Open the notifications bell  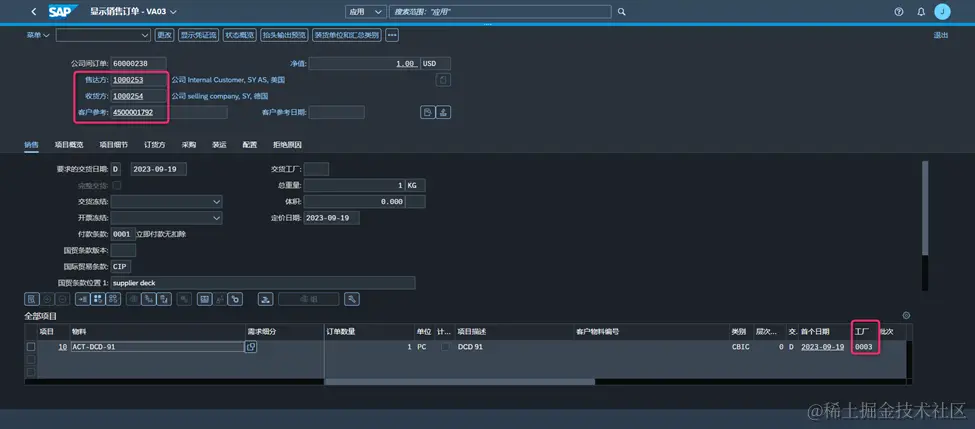click(x=921, y=12)
